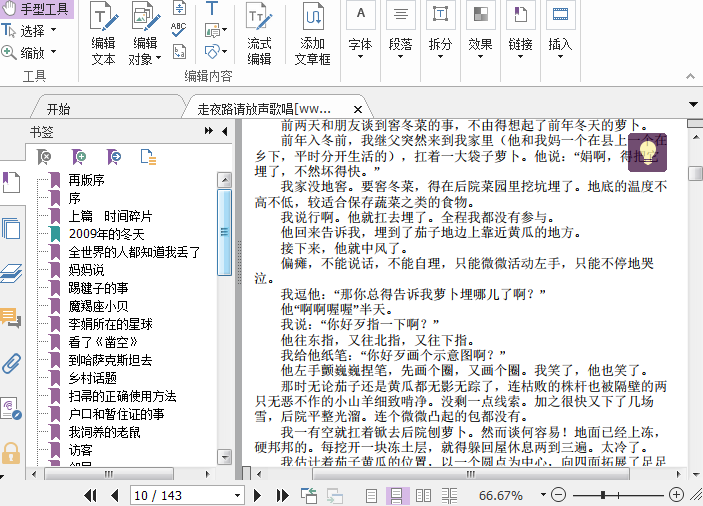Click the spell check ABC icon
This screenshot has height=506, width=703.
(178, 30)
